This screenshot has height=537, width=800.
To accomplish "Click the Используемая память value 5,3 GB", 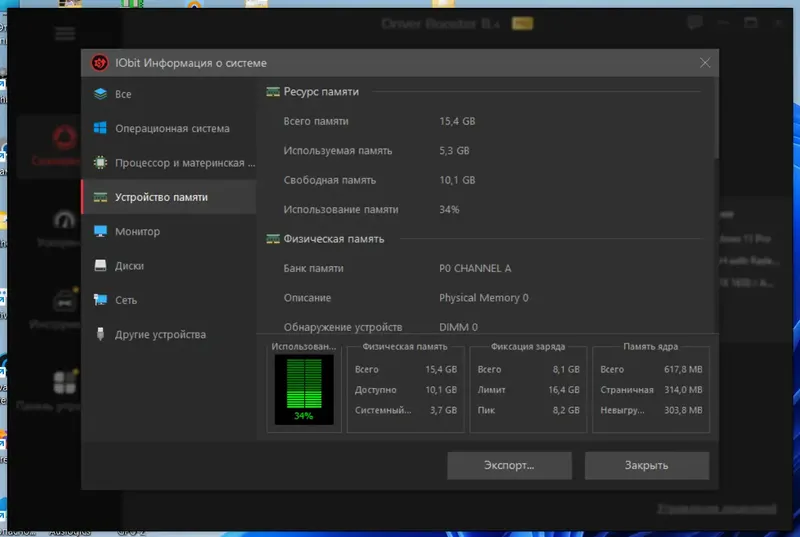I will (454, 150).
